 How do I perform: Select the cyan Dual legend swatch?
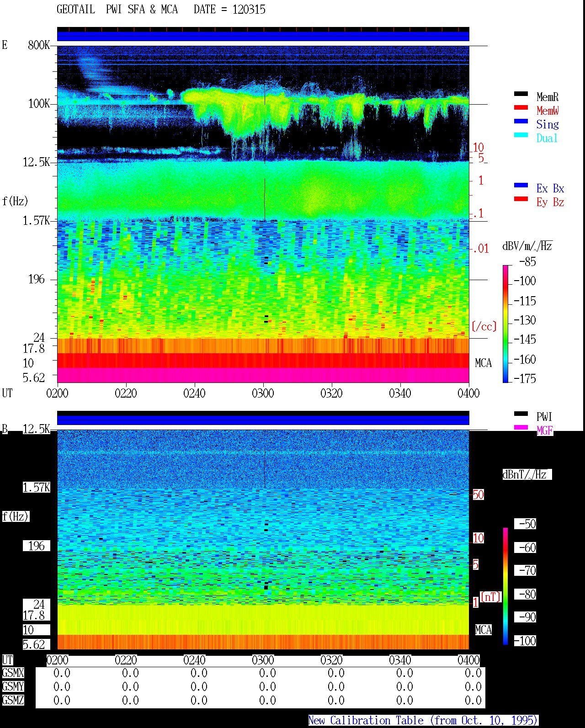click(x=521, y=135)
